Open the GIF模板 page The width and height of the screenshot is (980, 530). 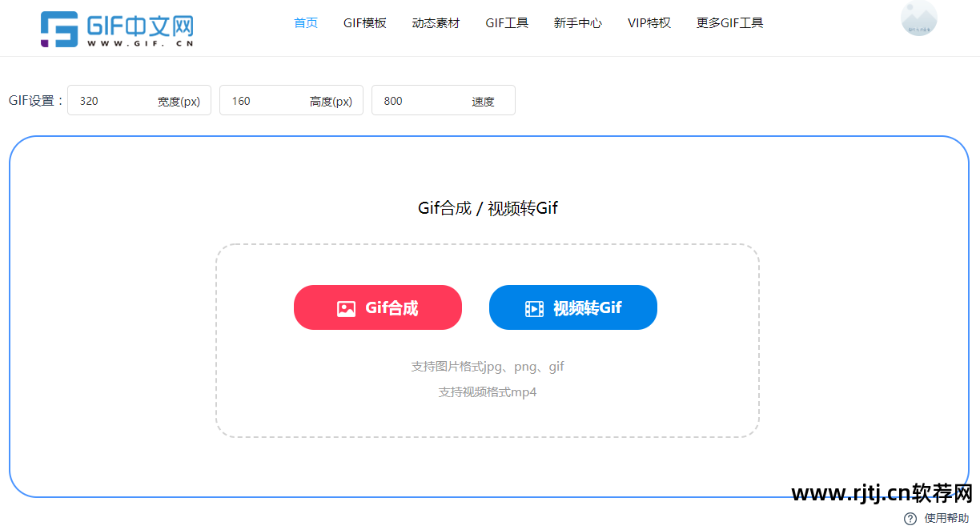[365, 23]
